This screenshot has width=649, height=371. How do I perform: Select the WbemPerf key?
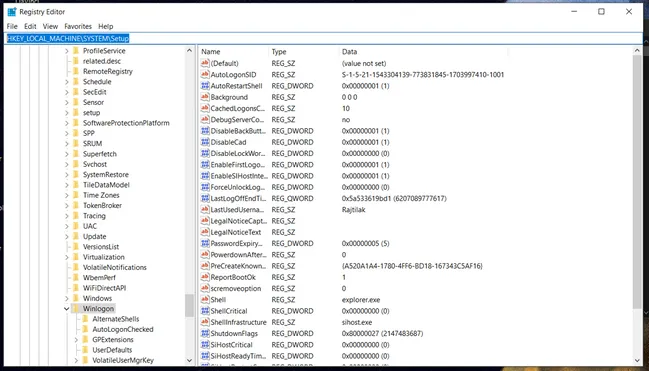[x=99, y=277]
